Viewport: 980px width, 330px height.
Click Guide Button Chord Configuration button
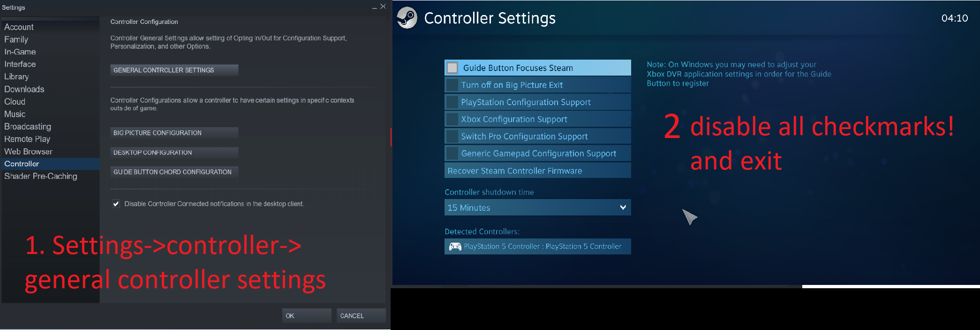pyautogui.click(x=174, y=172)
